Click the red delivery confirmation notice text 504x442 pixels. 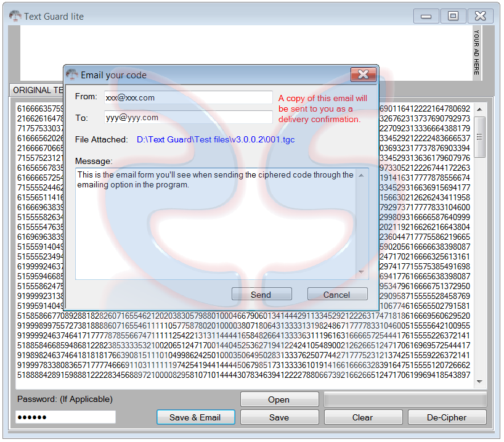point(323,108)
